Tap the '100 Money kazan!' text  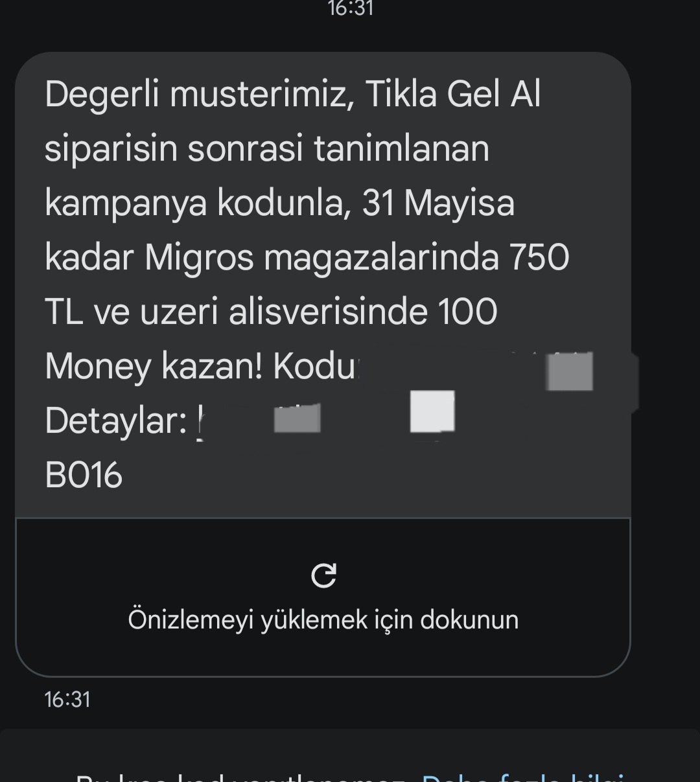(x=271, y=339)
